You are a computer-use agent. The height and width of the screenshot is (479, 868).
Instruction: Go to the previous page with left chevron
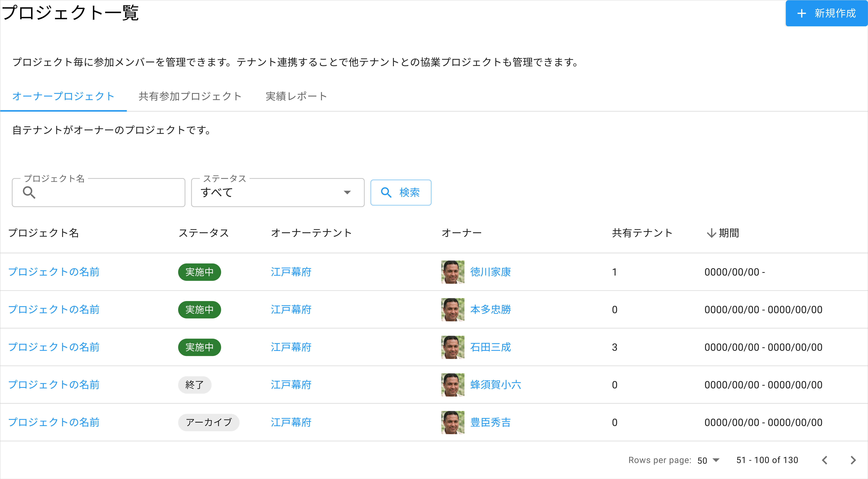[825, 460]
